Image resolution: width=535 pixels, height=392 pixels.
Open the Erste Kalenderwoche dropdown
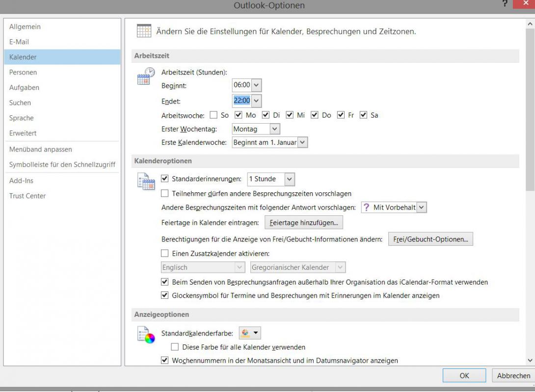[302, 142]
